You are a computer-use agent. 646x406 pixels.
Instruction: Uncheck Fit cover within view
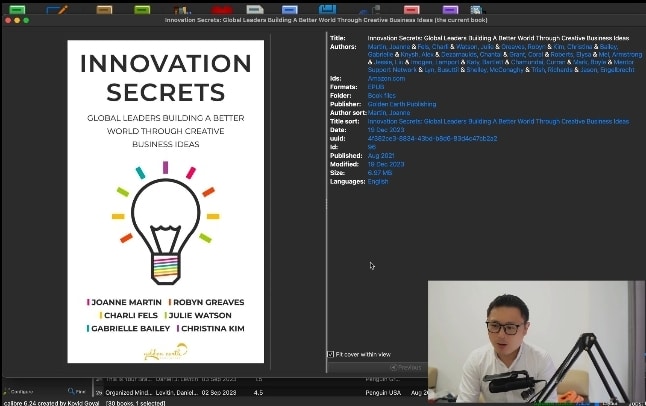330,354
